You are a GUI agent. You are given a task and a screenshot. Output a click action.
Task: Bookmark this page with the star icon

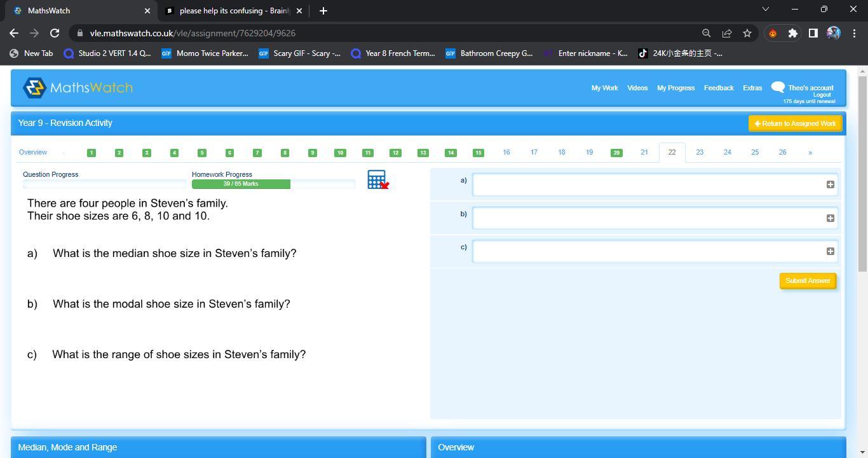point(747,33)
